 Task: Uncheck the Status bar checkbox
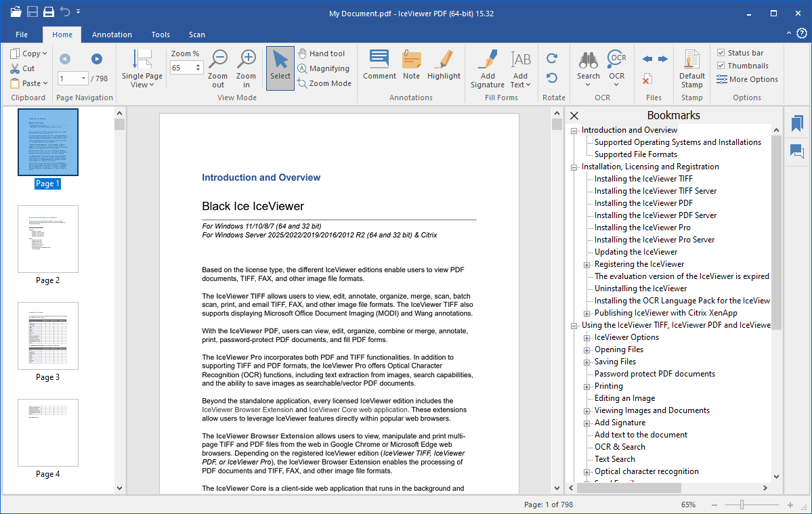(x=721, y=53)
